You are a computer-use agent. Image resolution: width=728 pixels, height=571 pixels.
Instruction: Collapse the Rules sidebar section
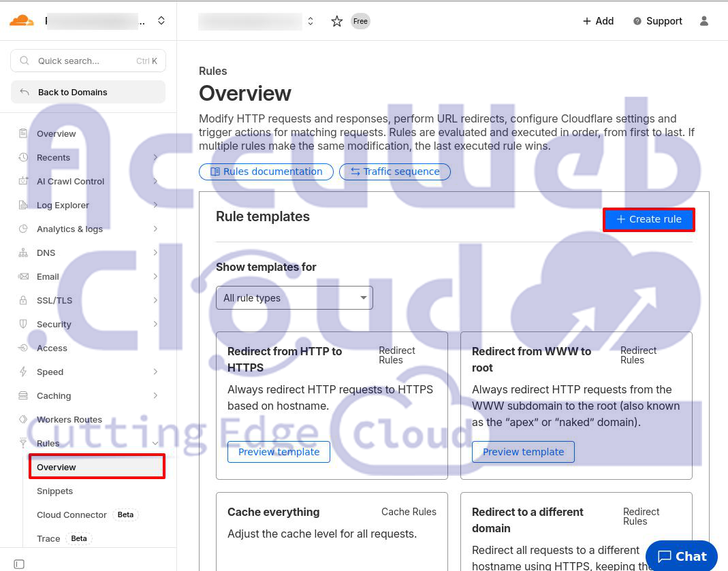pos(155,443)
